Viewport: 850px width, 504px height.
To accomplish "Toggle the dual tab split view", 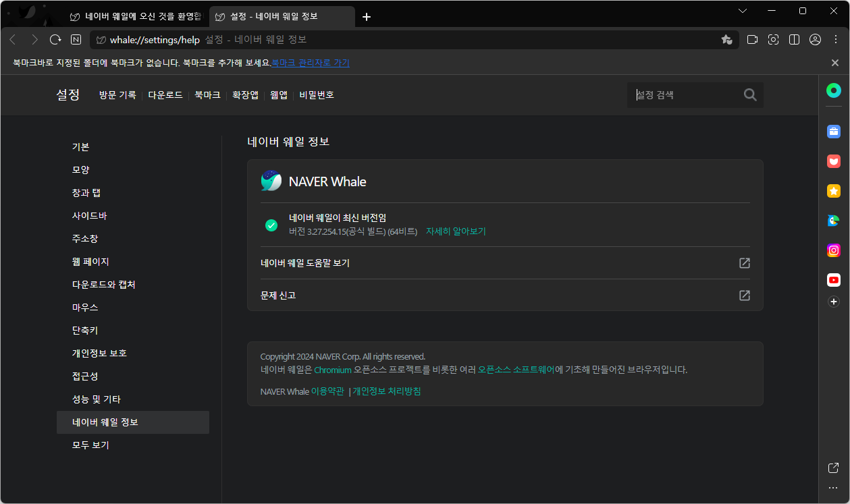I will pos(794,40).
